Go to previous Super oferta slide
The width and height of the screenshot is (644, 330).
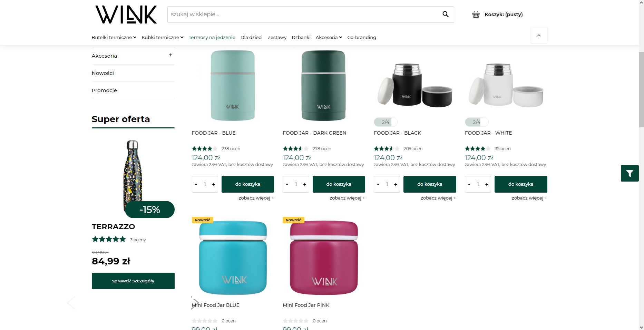(71, 303)
